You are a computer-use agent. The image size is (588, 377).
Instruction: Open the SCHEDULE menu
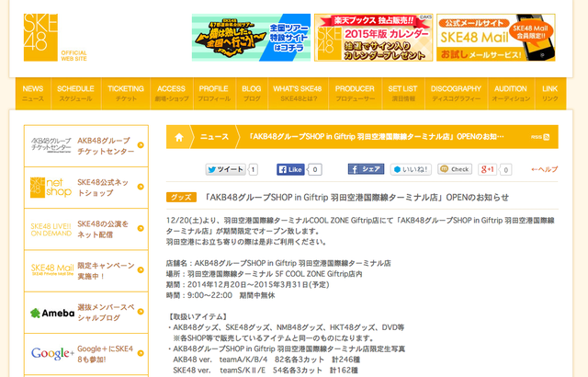click(x=75, y=94)
